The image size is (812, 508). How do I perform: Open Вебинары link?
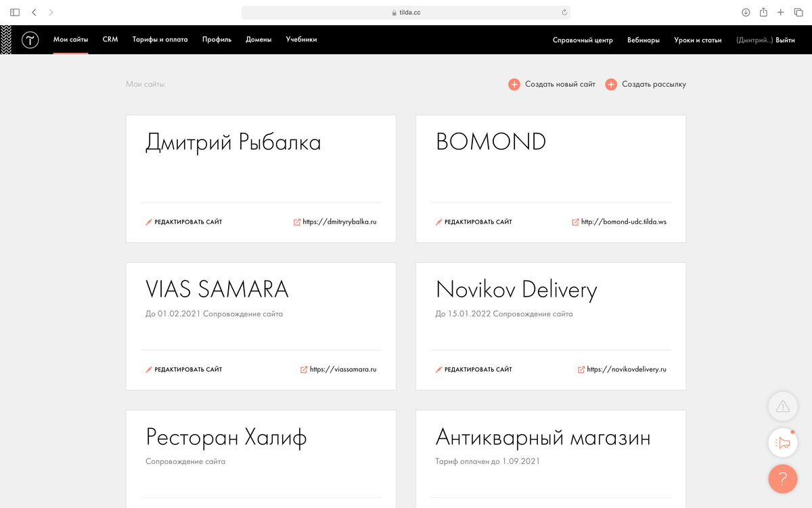(x=644, y=41)
